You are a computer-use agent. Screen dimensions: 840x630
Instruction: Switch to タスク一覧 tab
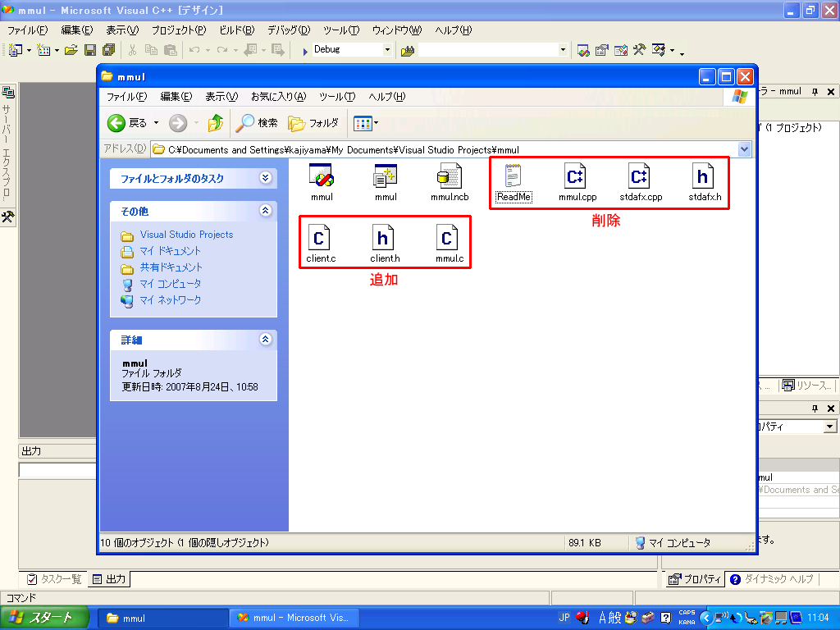(54, 579)
